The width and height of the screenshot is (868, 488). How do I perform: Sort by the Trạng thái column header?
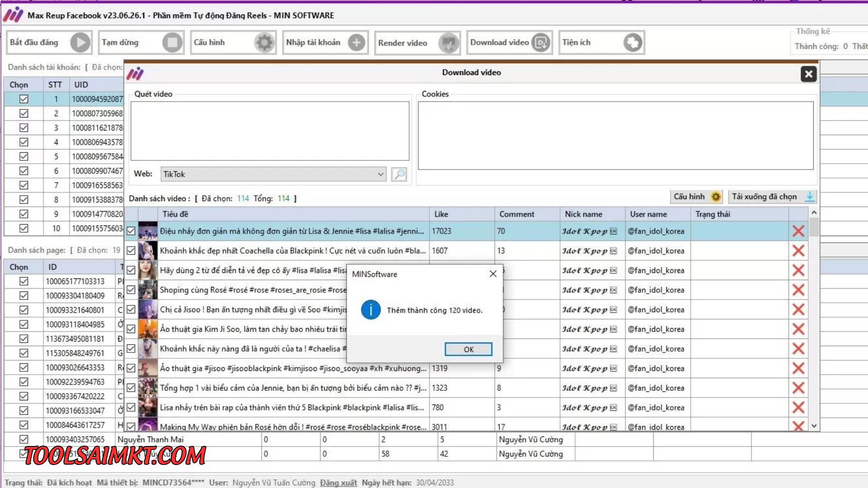740,214
